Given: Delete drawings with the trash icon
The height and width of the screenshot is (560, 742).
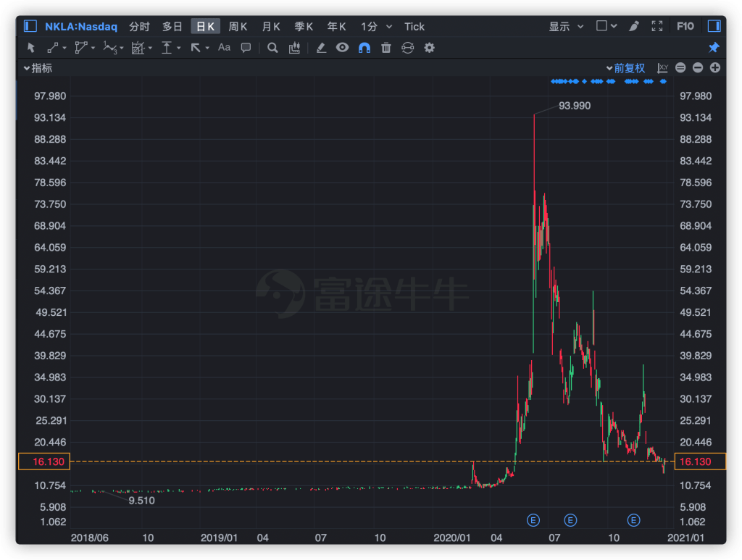Looking at the screenshot, I should tap(386, 48).
